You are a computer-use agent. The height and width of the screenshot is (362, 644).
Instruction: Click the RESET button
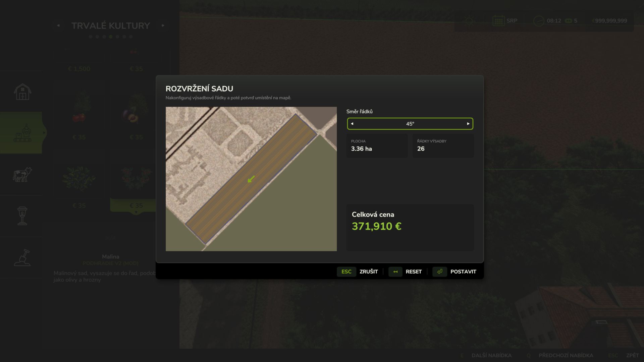click(414, 271)
